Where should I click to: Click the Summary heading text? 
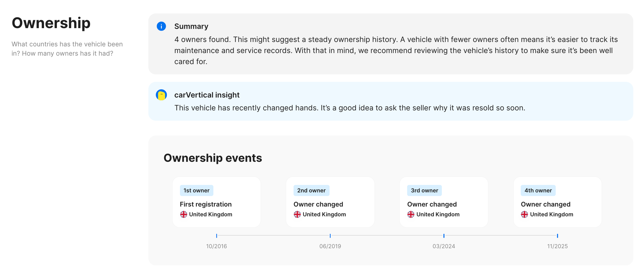pyautogui.click(x=191, y=26)
